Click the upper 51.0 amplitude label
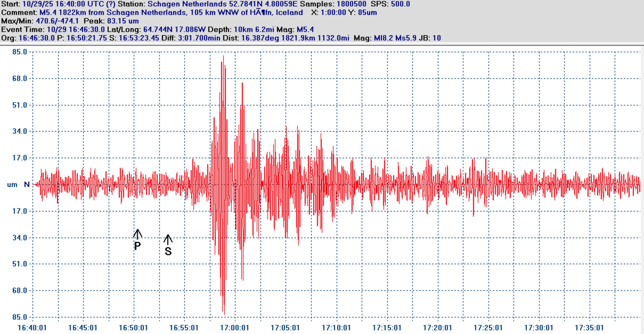The image size is (644, 334). tap(20, 105)
